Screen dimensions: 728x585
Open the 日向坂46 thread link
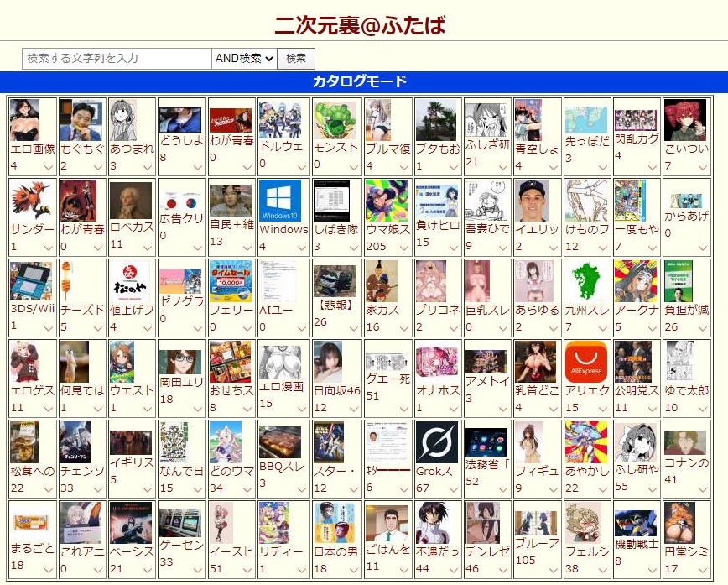click(336, 390)
